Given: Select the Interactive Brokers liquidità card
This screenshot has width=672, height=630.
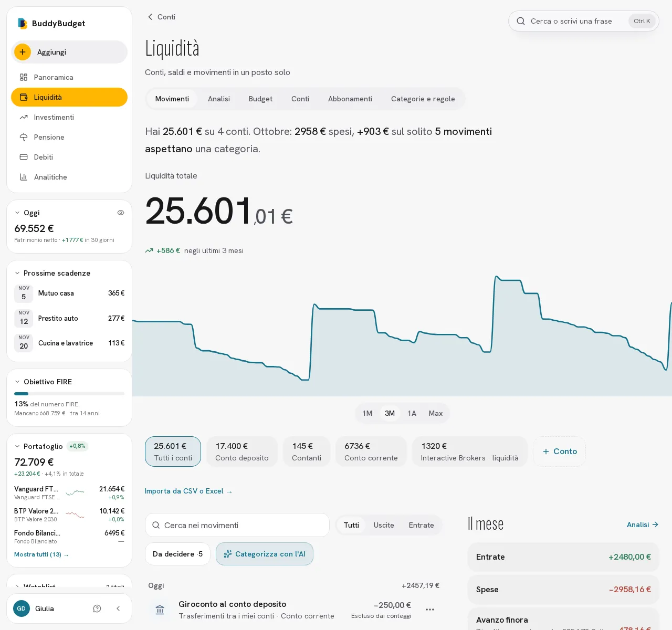Looking at the screenshot, I should (x=470, y=451).
